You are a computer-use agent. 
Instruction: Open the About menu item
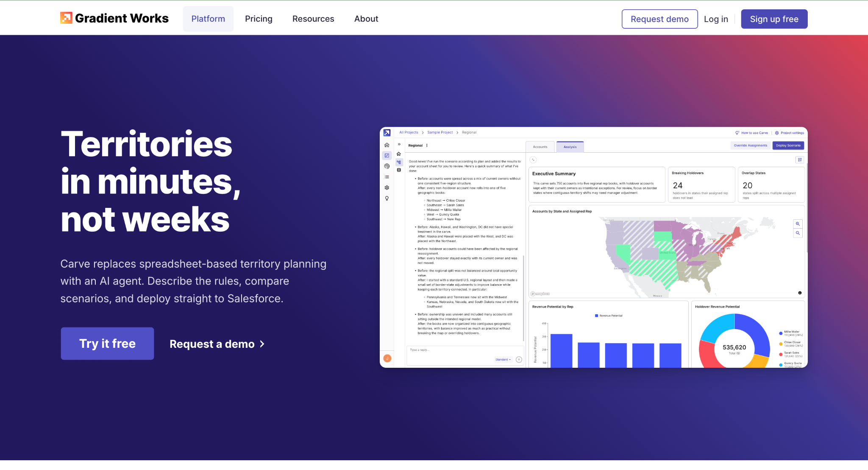point(366,19)
